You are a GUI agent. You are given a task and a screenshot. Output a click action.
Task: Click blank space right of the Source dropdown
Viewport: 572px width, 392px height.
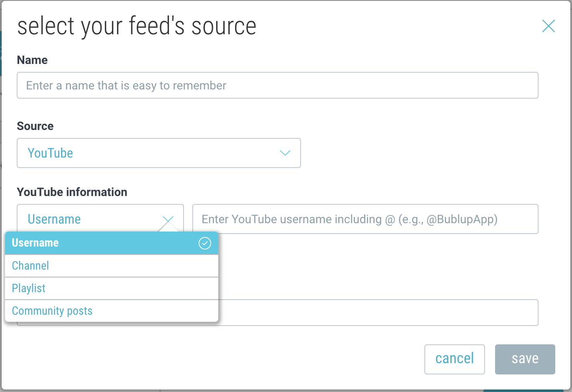coord(418,153)
